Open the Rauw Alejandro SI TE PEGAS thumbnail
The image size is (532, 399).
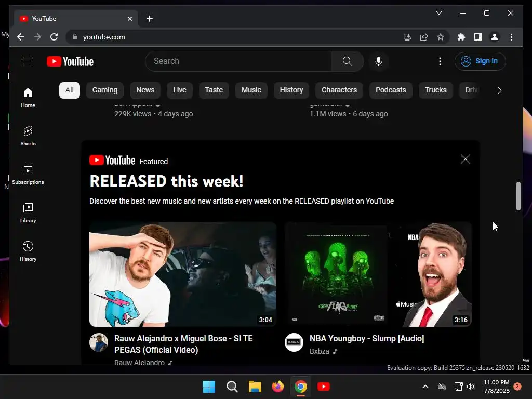[x=182, y=274]
